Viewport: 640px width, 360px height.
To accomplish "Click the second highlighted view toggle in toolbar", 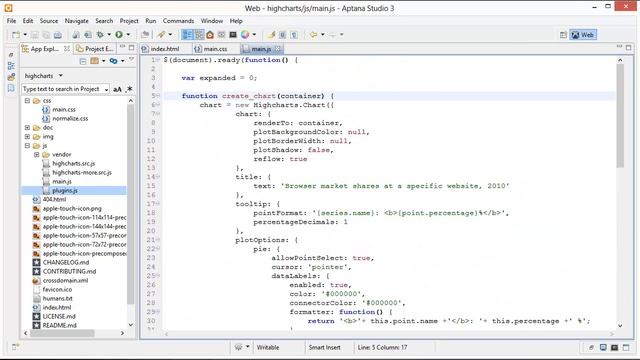I will pyautogui.click(x=199, y=35).
